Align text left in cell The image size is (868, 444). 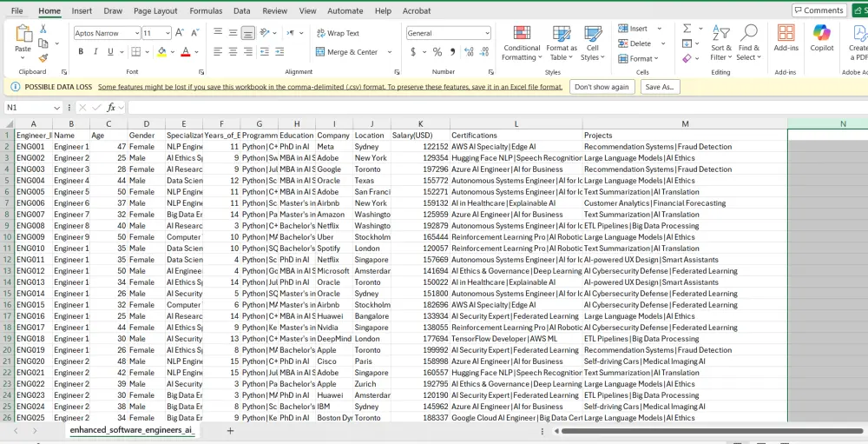(218, 51)
